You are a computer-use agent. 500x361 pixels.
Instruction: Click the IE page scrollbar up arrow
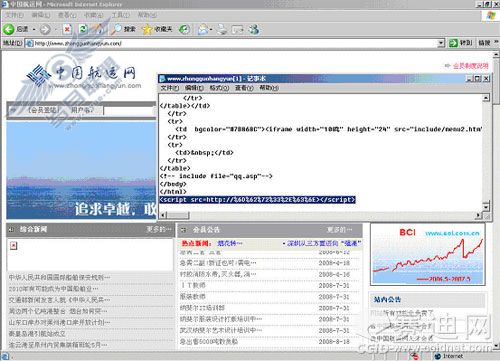(496, 54)
